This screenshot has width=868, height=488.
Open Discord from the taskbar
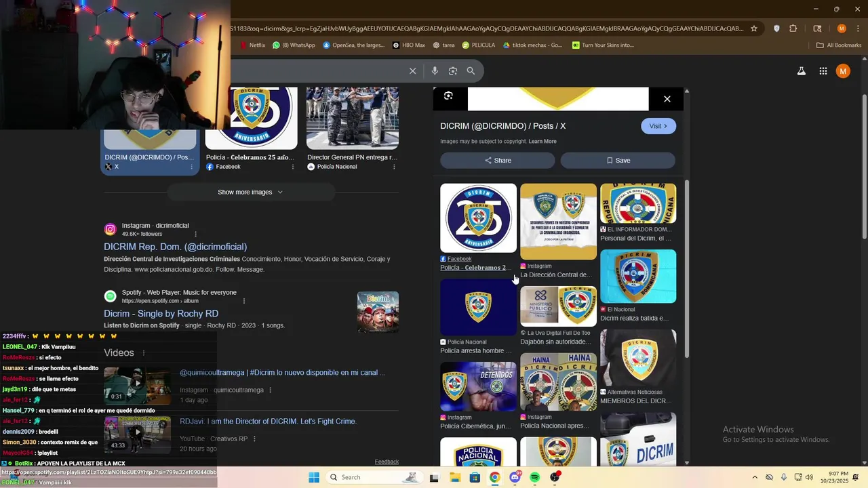point(515,477)
